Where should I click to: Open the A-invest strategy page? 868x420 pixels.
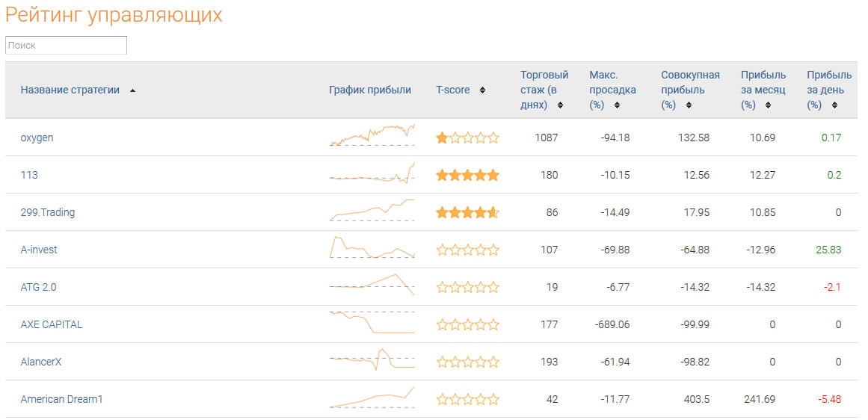(39, 250)
